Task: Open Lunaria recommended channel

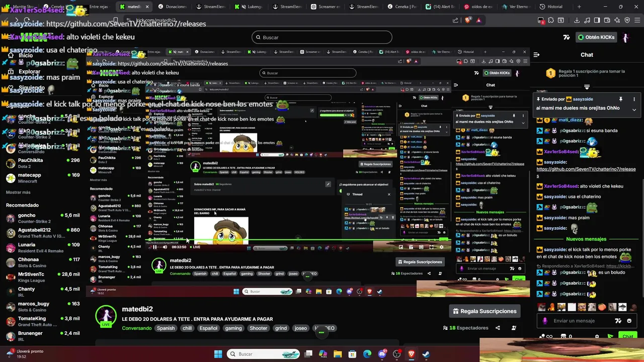Action: tap(43, 247)
